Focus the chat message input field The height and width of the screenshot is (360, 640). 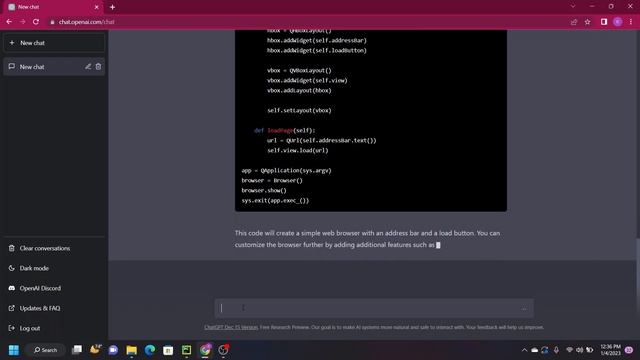click(374, 308)
